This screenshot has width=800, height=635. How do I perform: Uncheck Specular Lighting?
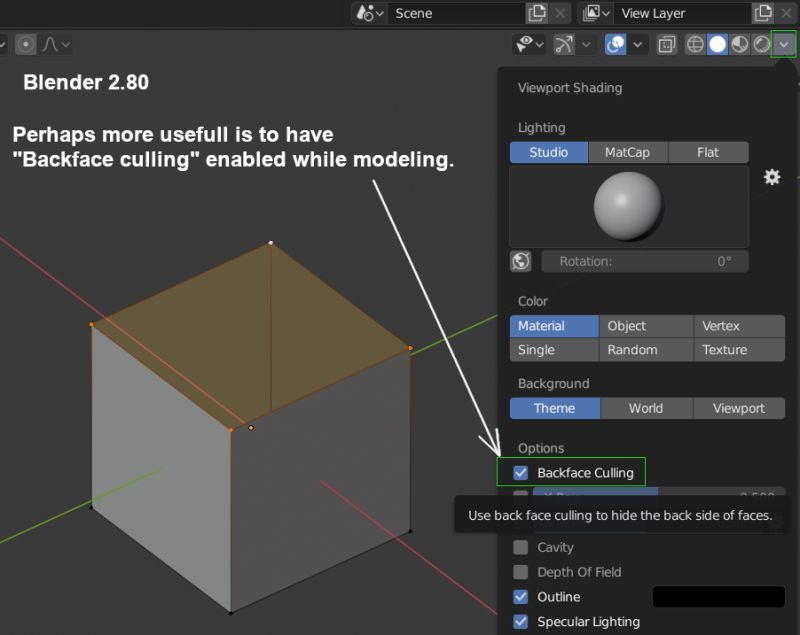[x=520, y=621]
